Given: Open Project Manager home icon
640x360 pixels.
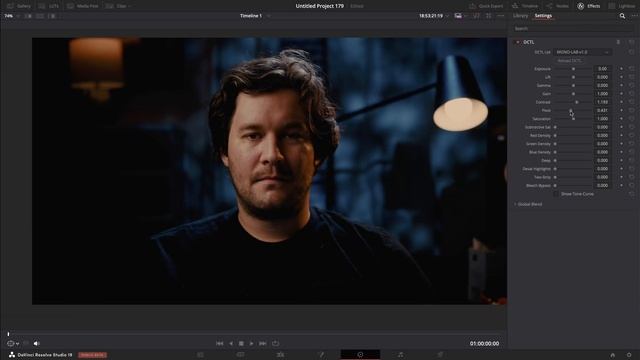Looking at the screenshot, I should pyautogui.click(x=613, y=355).
